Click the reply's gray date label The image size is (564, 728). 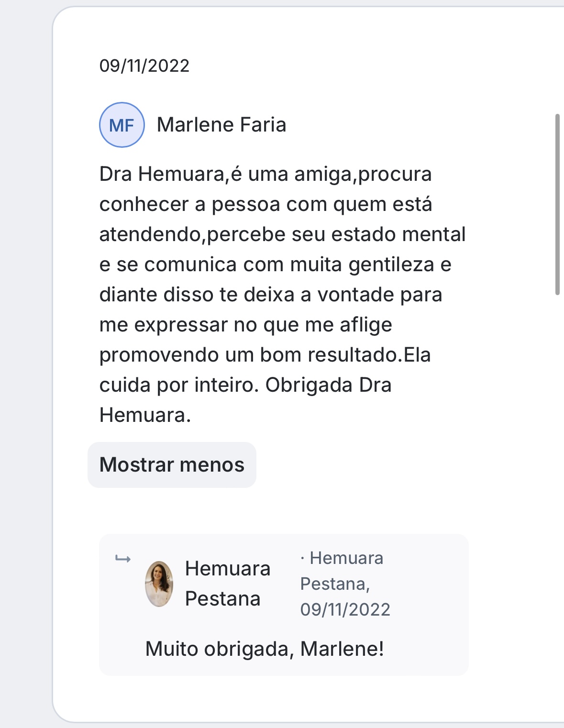coord(345,609)
